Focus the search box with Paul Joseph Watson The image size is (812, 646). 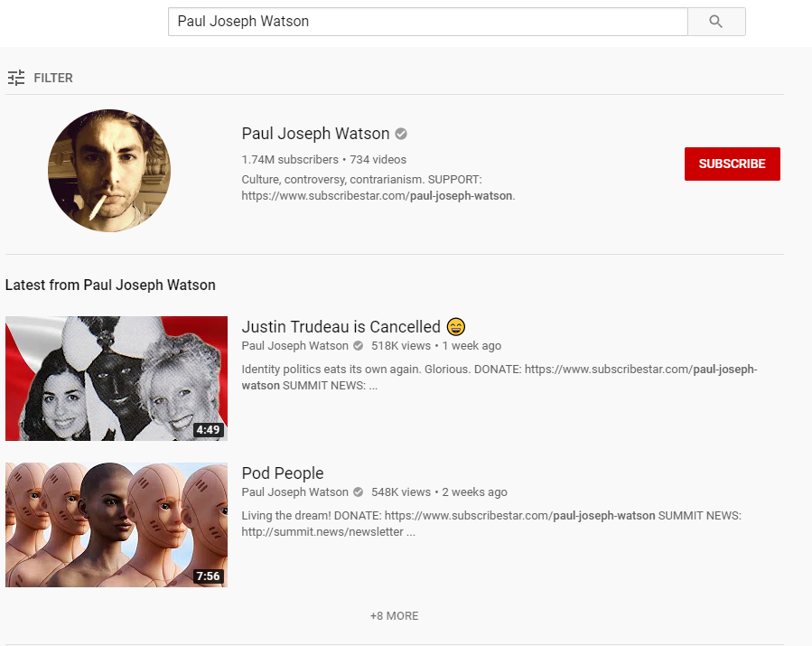click(428, 22)
